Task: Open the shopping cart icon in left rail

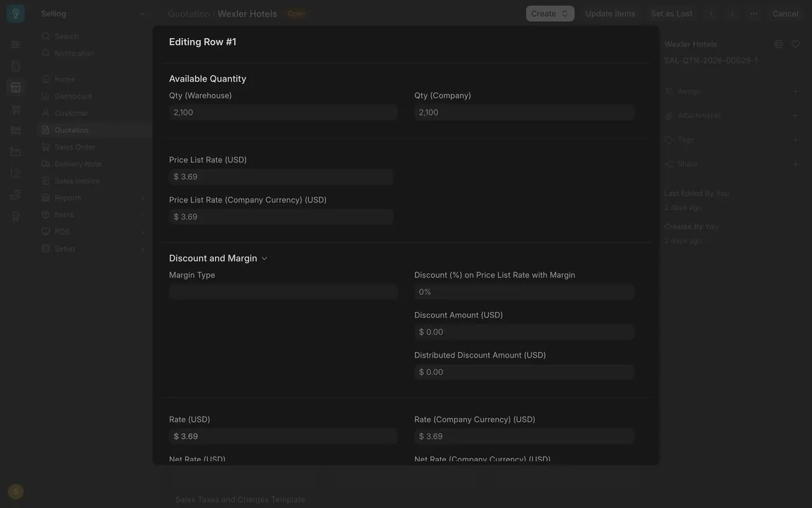Action: click(x=16, y=109)
